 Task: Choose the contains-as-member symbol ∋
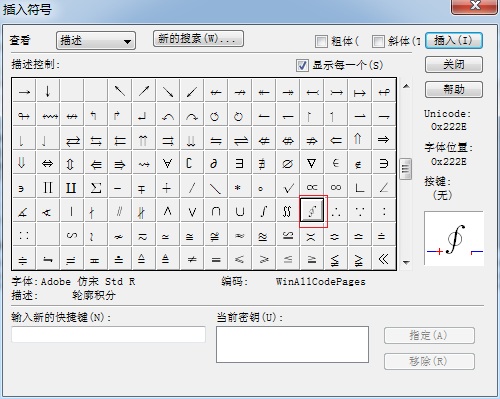[x=384, y=163]
